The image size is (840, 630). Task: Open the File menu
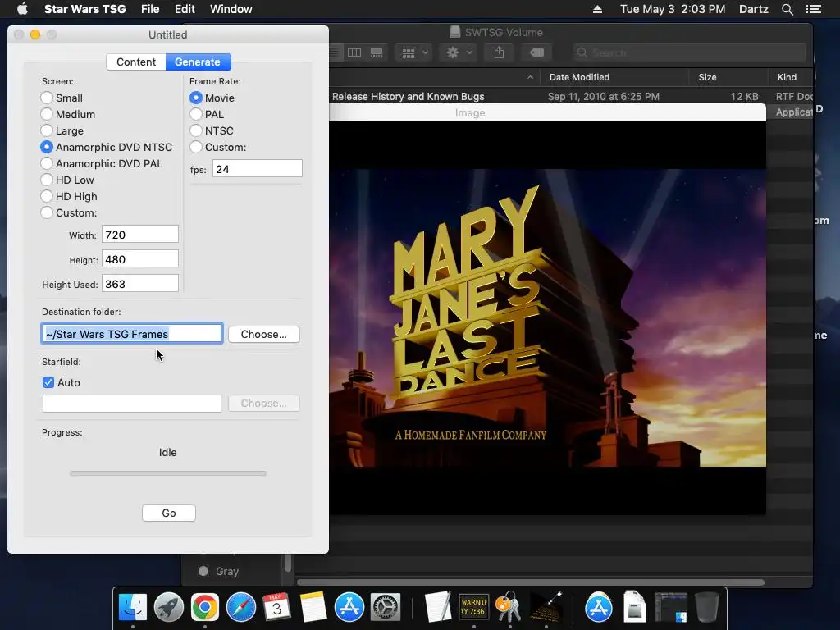[x=150, y=9]
